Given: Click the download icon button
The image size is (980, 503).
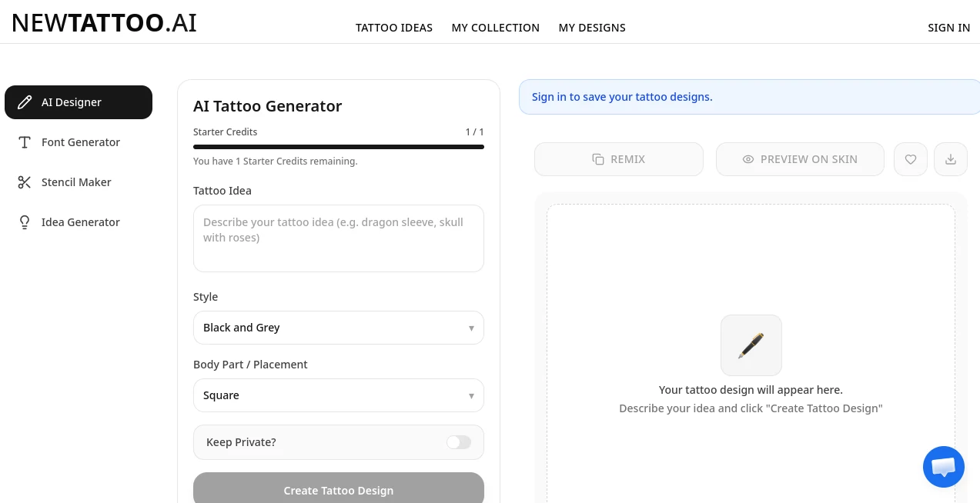Looking at the screenshot, I should tap(951, 159).
